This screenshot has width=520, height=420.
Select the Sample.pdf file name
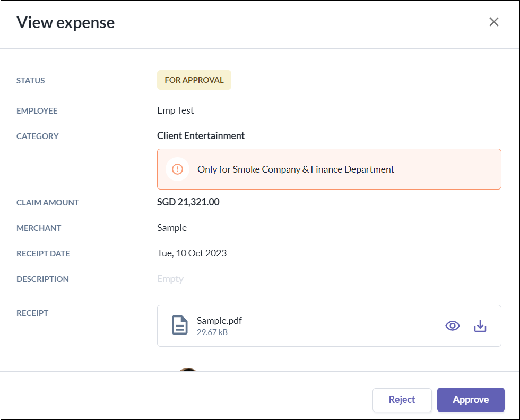(x=219, y=321)
